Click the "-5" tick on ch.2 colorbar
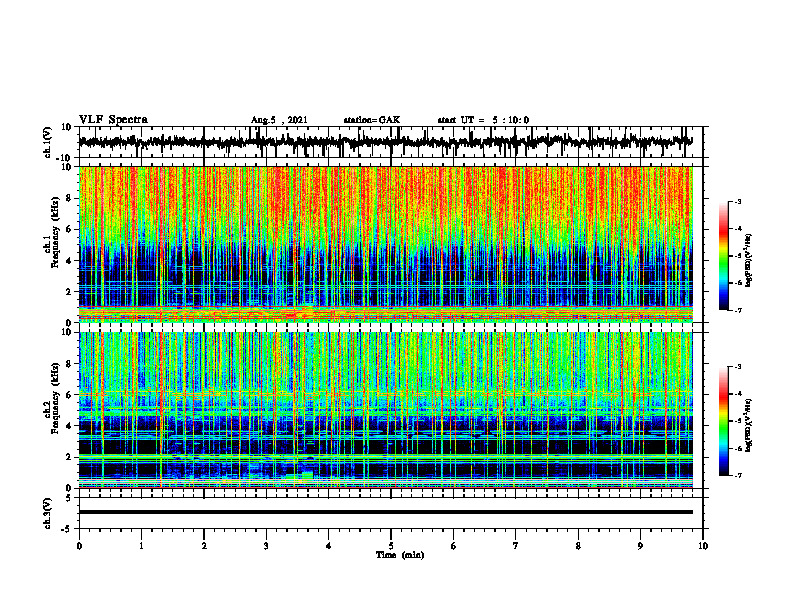 click(x=738, y=421)
